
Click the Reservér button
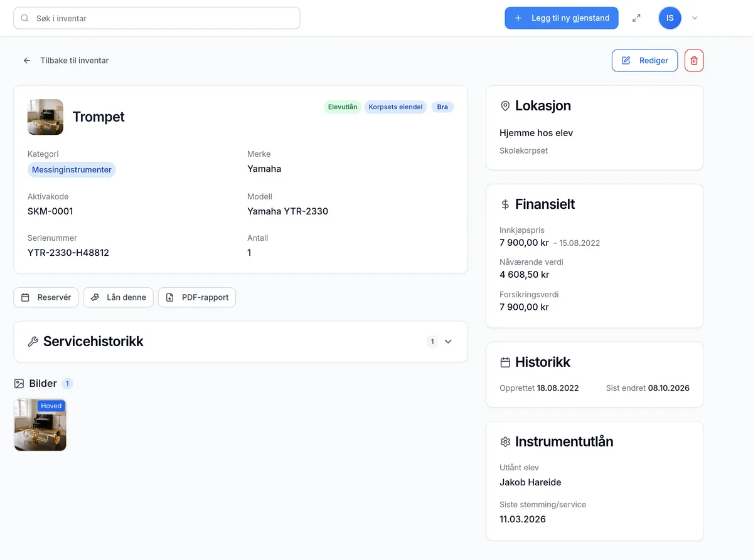[x=46, y=297]
